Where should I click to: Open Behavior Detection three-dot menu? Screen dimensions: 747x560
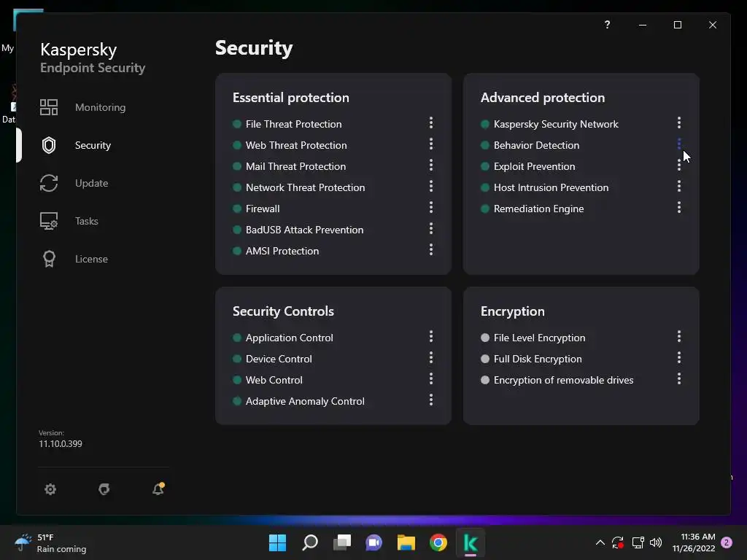679,144
